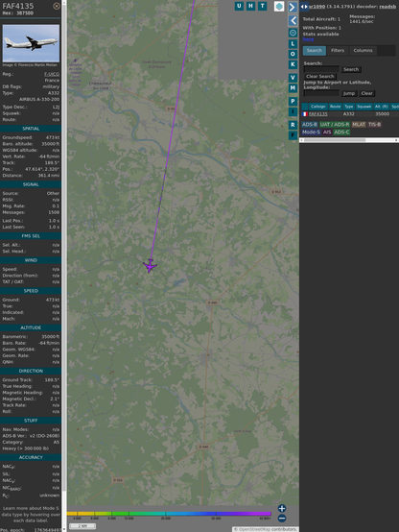Switch to the Columns tab
The width and height of the screenshot is (399, 532).
coord(363,50)
